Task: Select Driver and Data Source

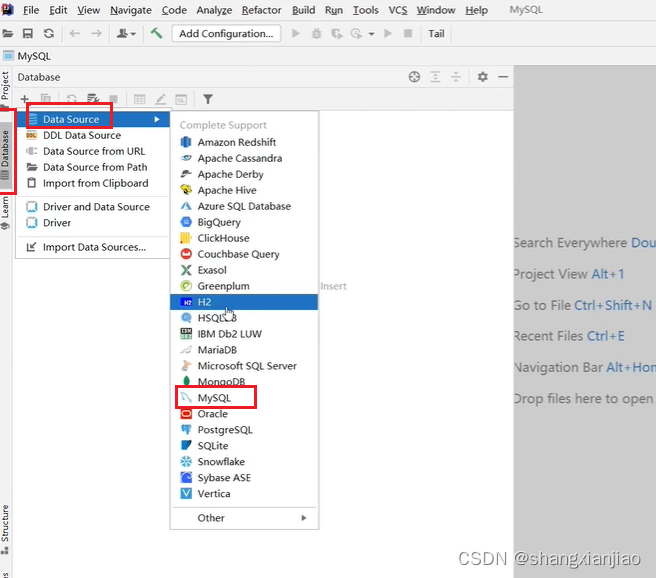Action: 93,207
